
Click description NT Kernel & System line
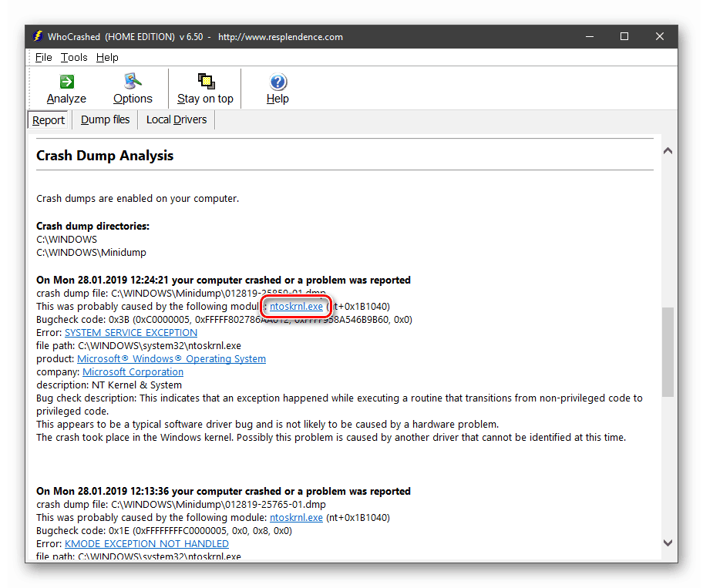[109, 385]
